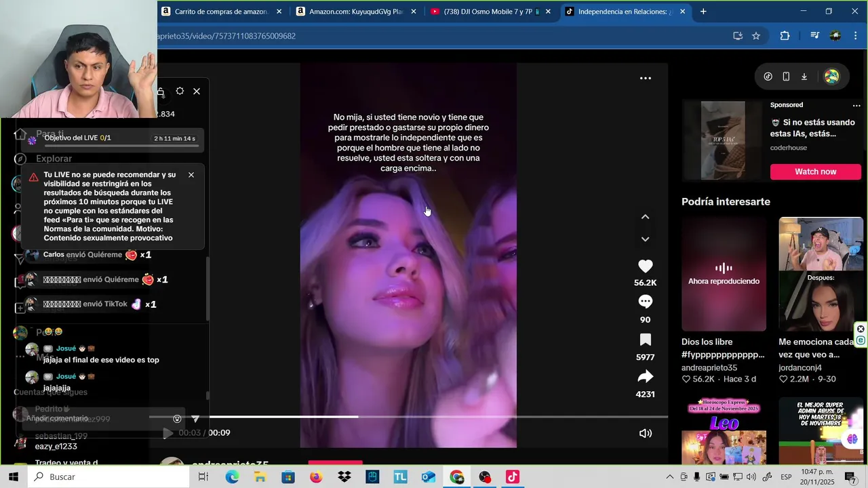Image resolution: width=868 pixels, height=488 pixels.
Task: Bookmark the video with the 5977 icon
Action: pyautogui.click(x=645, y=340)
